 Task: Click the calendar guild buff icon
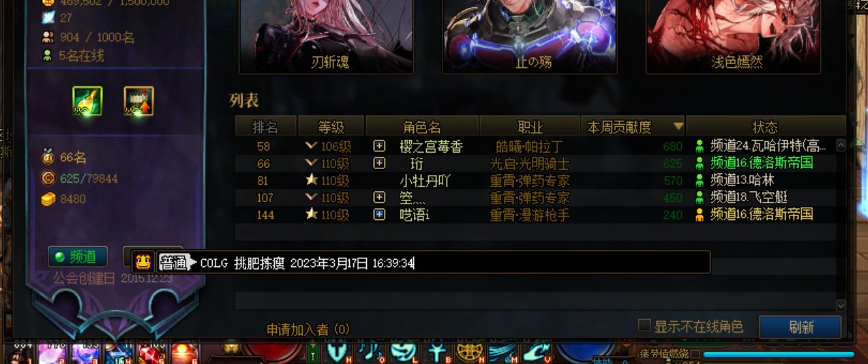point(138,101)
